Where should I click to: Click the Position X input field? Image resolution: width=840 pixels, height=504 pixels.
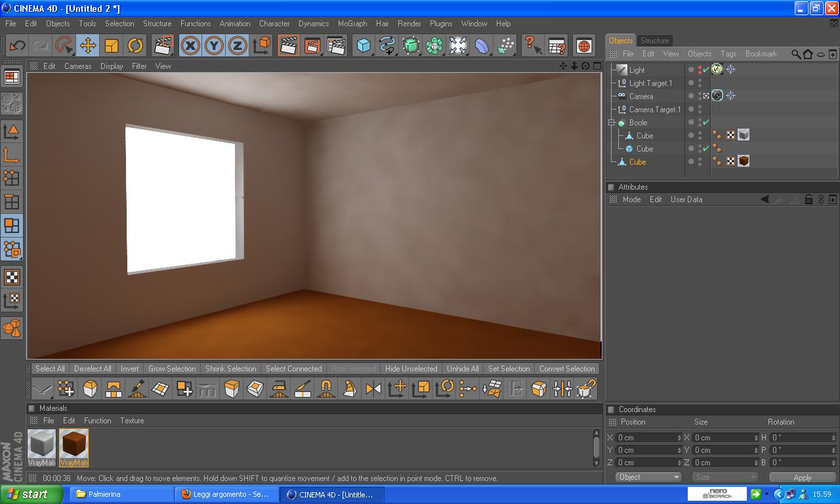(648, 438)
